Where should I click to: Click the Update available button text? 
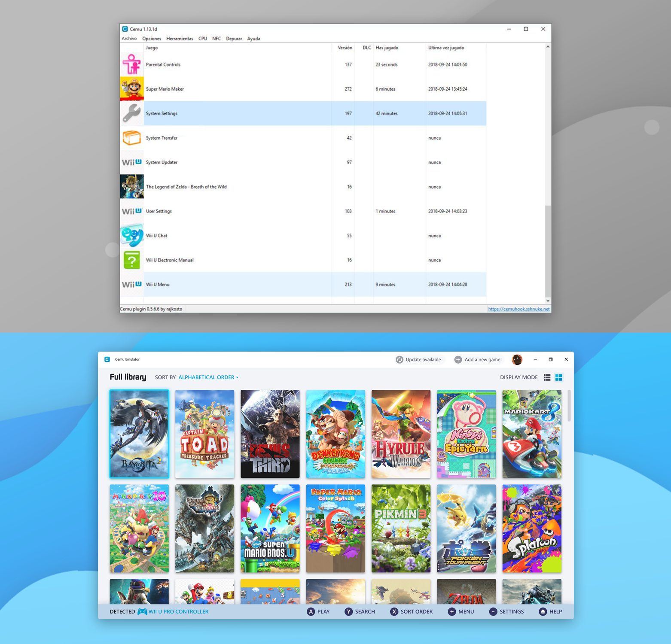[423, 360]
